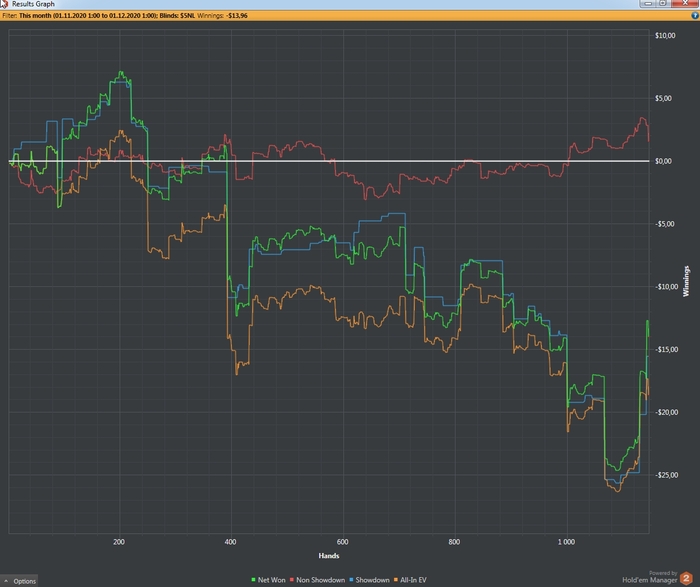Click the Results Graph window icon
This screenshot has height=587, width=700.
[x=4, y=4]
